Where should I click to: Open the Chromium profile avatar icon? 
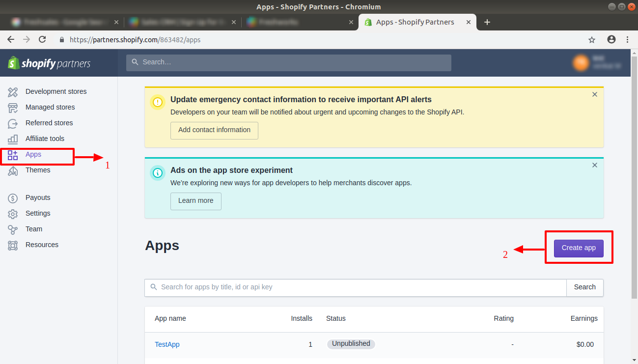click(611, 40)
